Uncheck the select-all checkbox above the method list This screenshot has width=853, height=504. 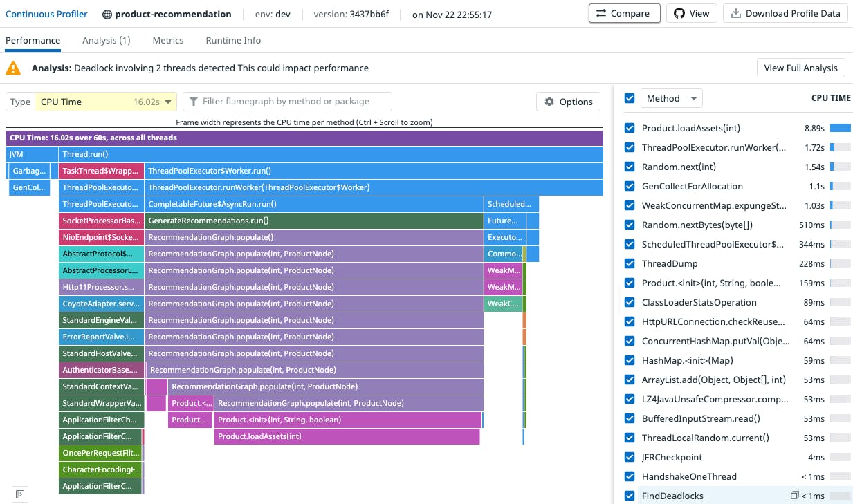(x=630, y=98)
